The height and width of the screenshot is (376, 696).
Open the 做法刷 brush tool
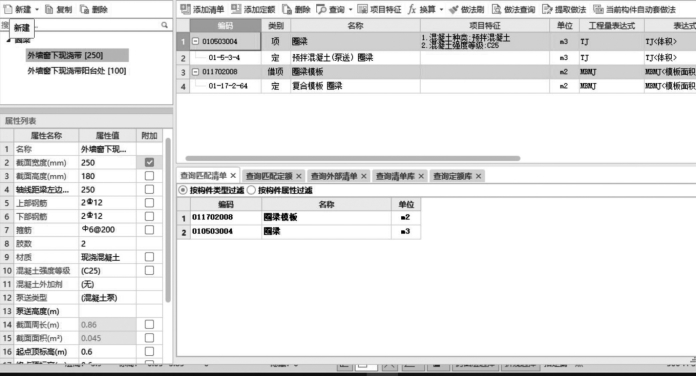453,9
